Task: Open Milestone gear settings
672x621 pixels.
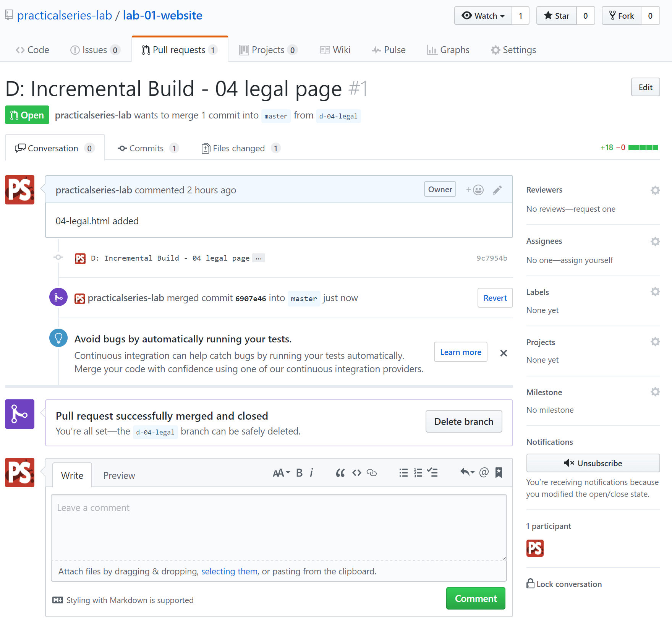Action: click(655, 392)
